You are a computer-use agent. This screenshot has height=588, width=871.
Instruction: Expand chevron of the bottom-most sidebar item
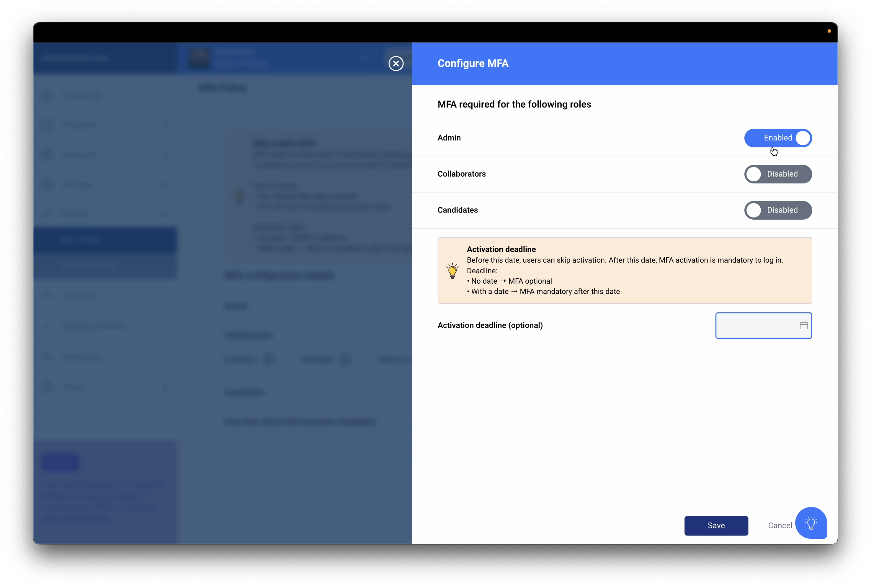coord(165,387)
